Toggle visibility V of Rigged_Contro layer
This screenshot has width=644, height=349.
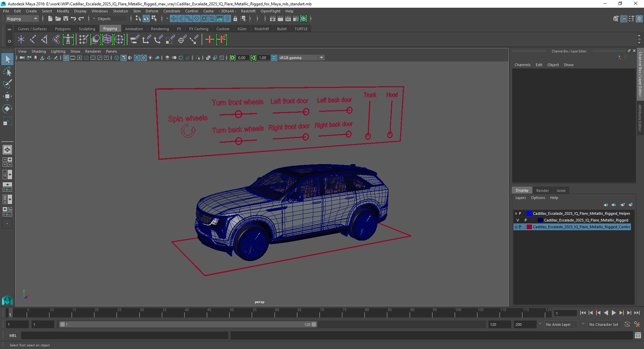pyautogui.click(x=516, y=227)
